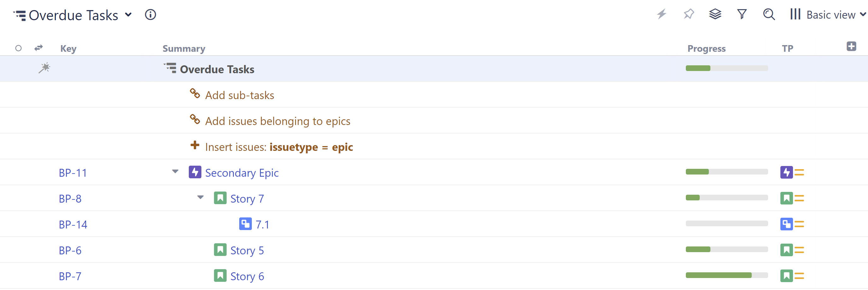Collapse the Story 7 row
This screenshot has height=290, width=868.
point(200,198)
